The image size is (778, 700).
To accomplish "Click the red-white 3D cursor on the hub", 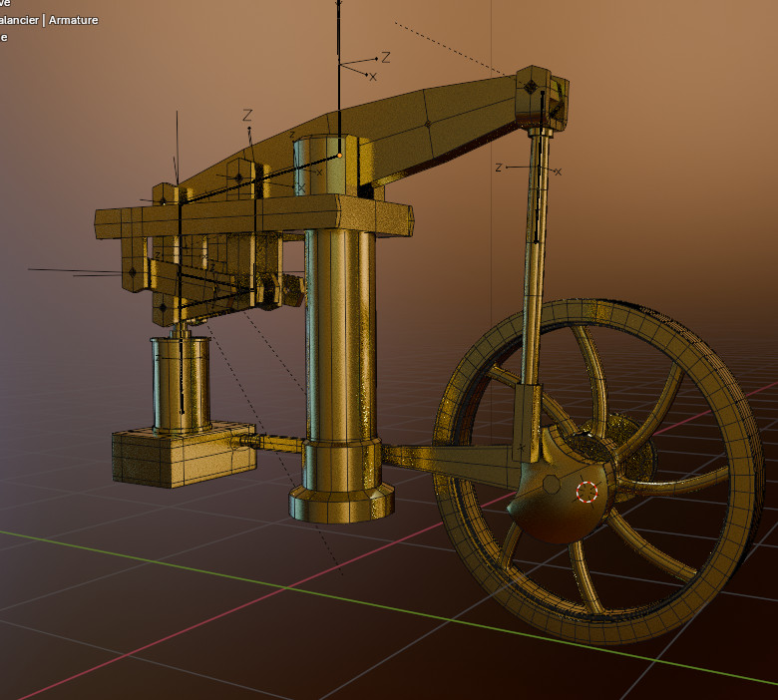I will click(x=586, y=492).
